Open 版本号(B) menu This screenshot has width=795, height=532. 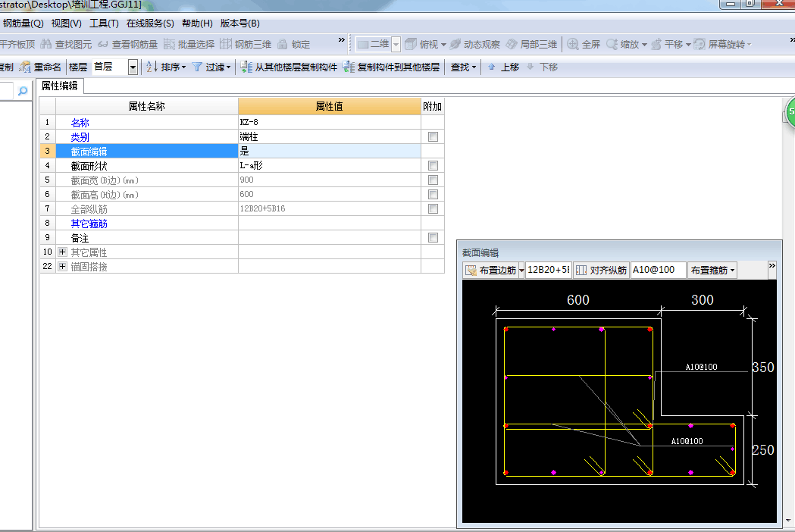(239, 23)
